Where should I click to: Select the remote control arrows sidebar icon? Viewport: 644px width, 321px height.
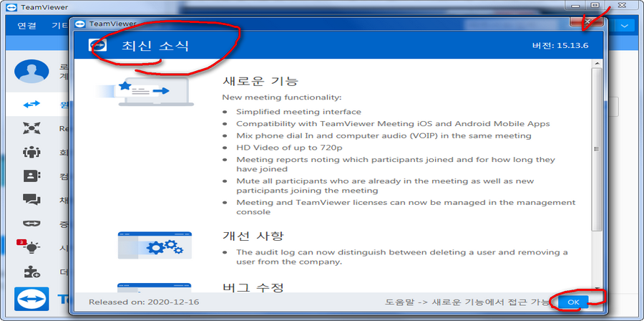[x=31, y=105]
